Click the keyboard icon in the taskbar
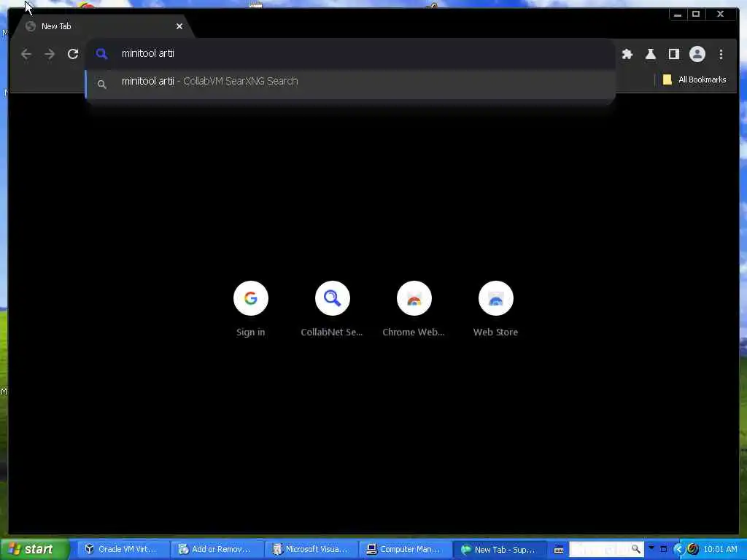Image resolution: width=747 pixels, height=560 pixels. [558, 550]
